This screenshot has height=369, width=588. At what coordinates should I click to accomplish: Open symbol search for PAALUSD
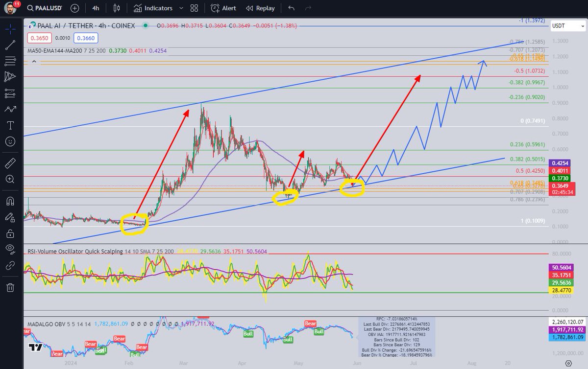46,8
